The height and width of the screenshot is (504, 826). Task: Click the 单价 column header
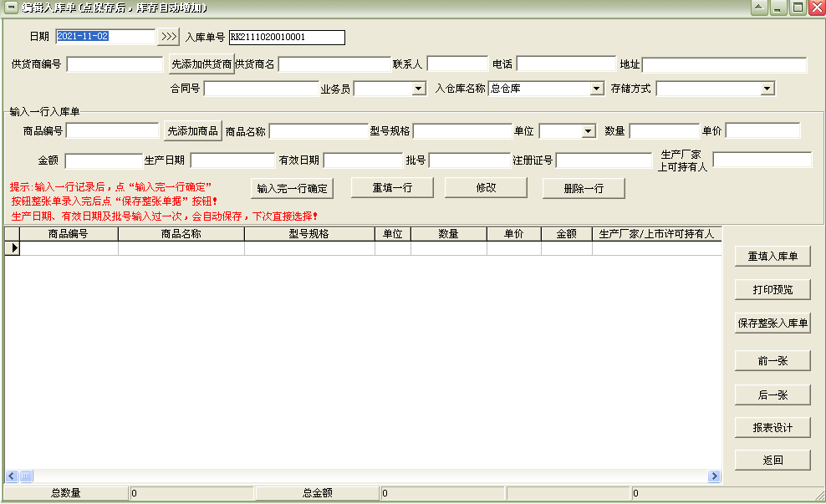(x=514, y=234)
